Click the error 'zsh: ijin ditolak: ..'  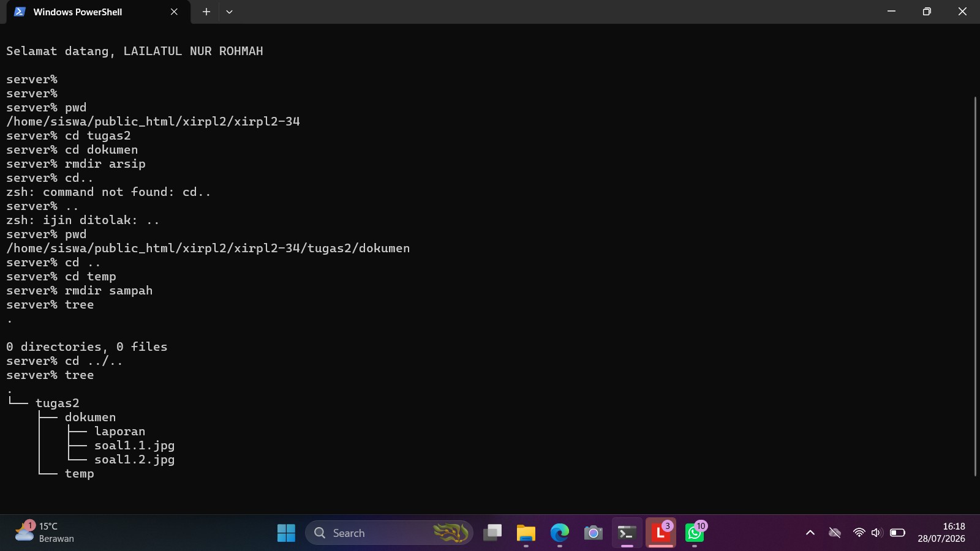[83, 220]
